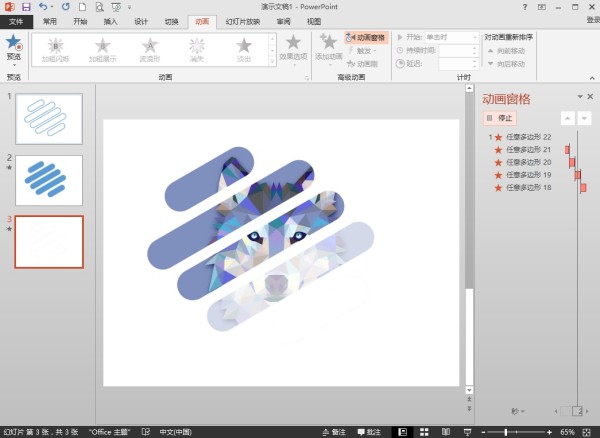Switch to slide sorter view in status bar
Image resolution: width=600 pixels, height=438 pixels.
coord(422,431)
